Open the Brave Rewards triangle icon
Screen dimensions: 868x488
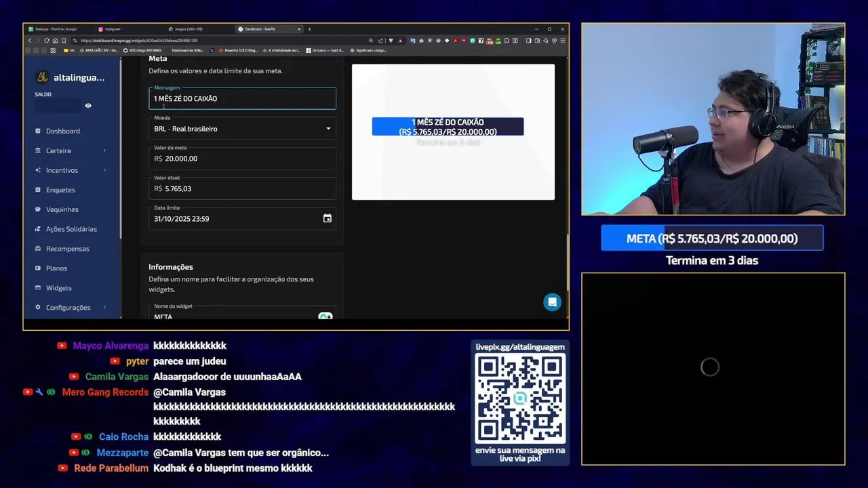400,41
